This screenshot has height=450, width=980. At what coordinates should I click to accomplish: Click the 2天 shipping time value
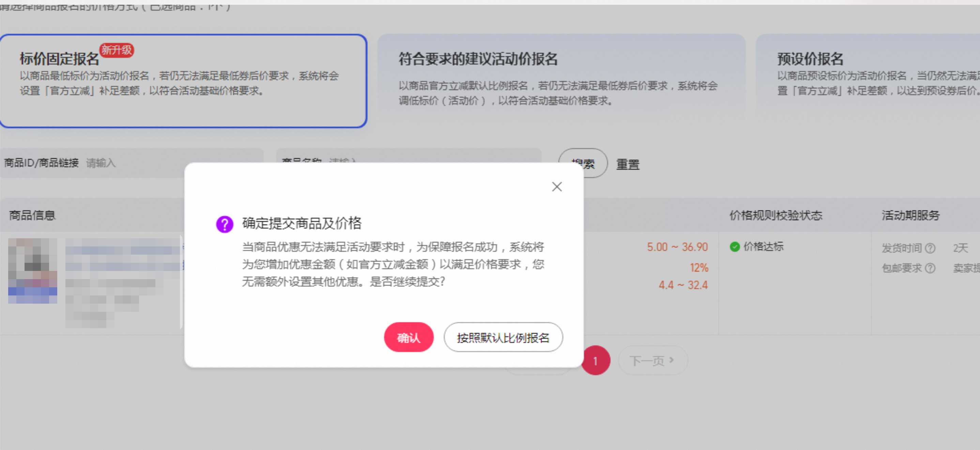pos(960,248)
